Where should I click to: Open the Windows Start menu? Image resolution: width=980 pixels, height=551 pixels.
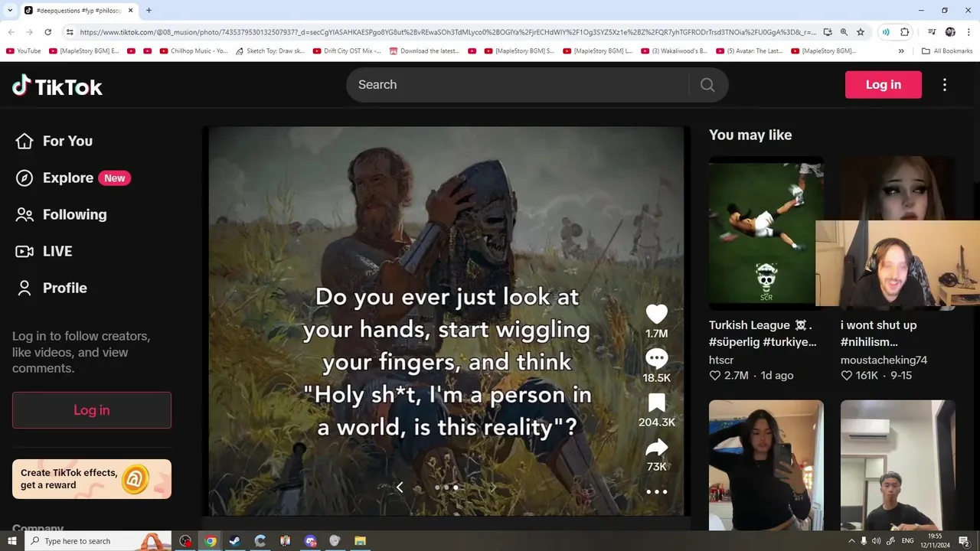click(x=11, y=541)
